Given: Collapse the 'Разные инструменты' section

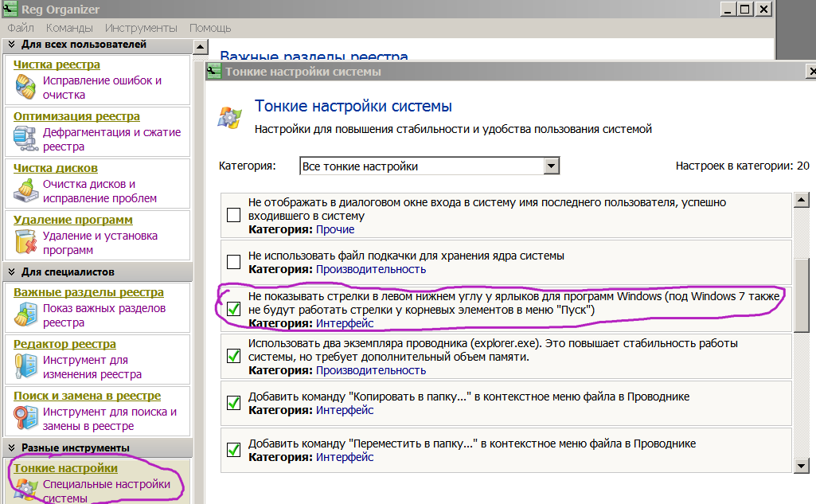Looking at the screenshot, I should [x=11, y=447].
